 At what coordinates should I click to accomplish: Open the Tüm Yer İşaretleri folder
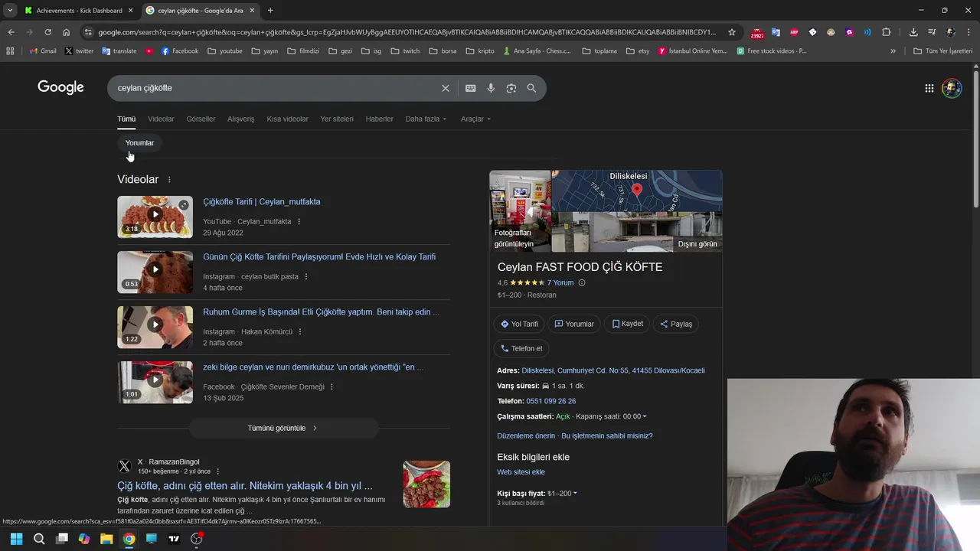point(943,51)
